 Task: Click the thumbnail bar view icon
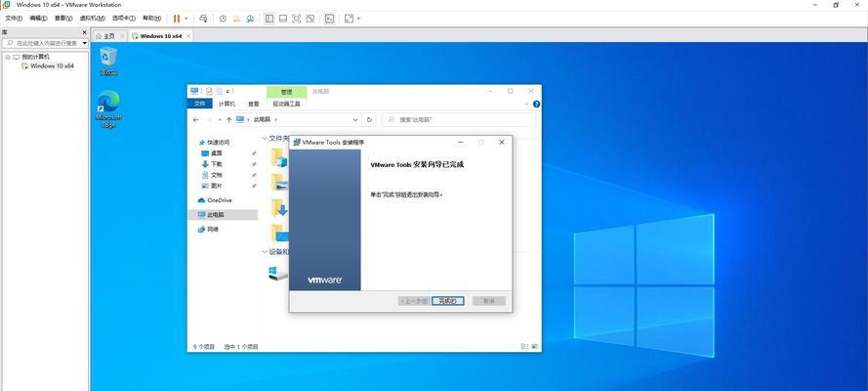coord(283,19)
